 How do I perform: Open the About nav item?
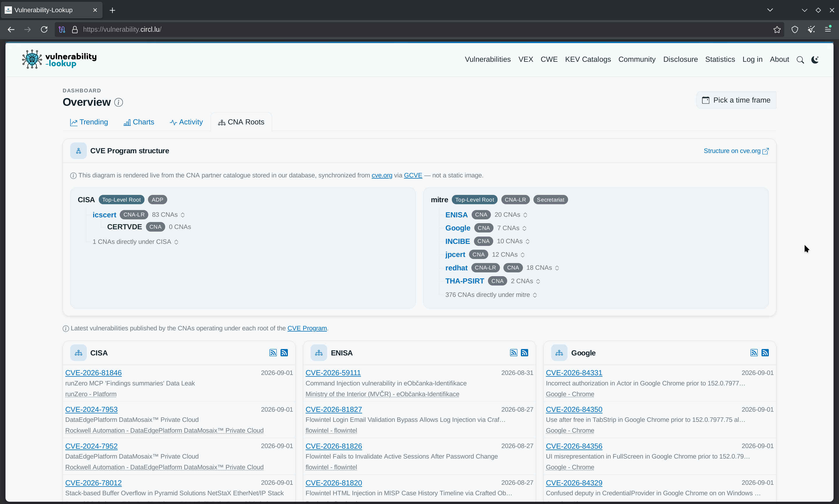point(779,59)
